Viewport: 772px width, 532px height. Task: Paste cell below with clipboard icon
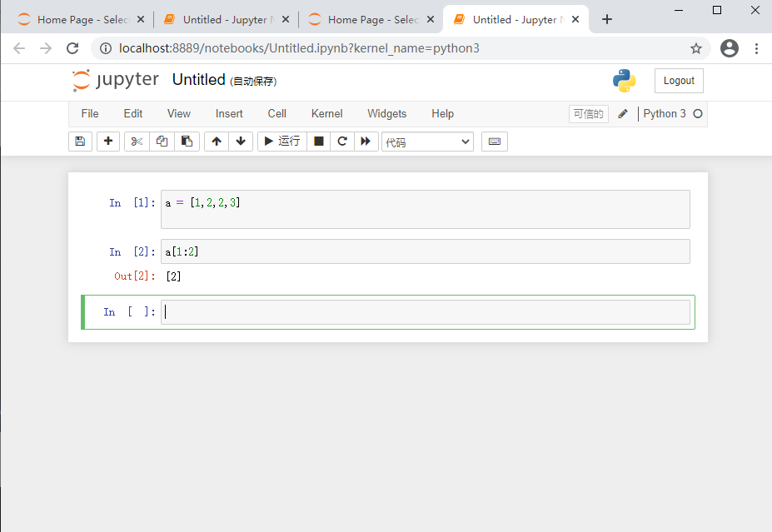(187, 142)
